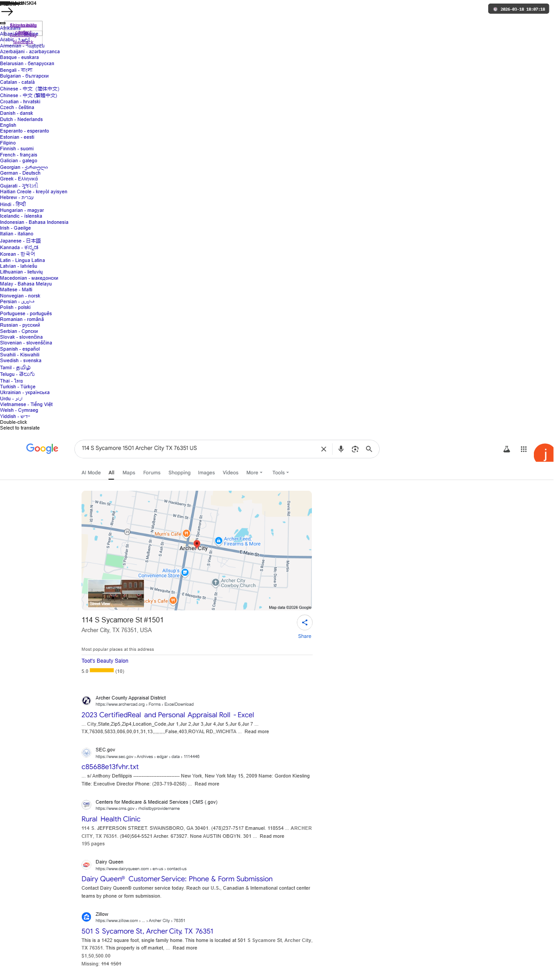Select German - Deutsch language

[x=20, y=173]
